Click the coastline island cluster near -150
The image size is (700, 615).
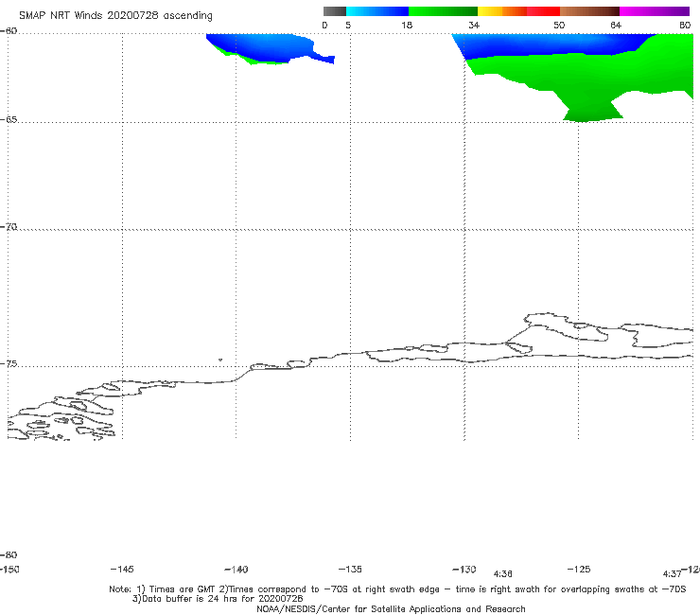pyautogui.click(x=61, y=417)
